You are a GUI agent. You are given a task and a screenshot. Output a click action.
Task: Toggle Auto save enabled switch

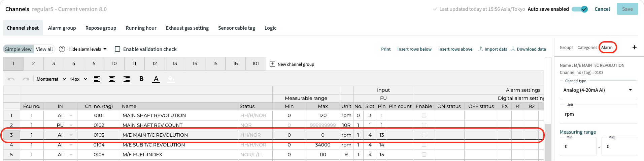pos(580,9)
